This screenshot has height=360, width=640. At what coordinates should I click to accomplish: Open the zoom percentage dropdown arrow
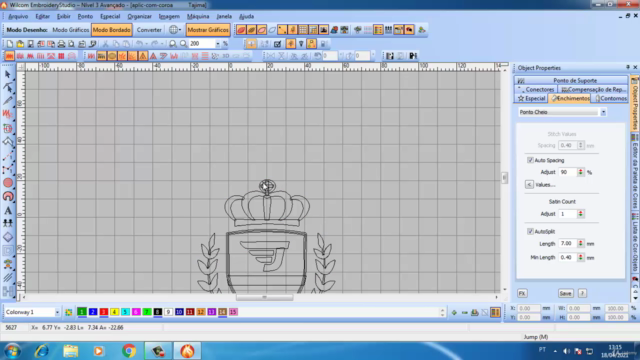tap(218, 44)
